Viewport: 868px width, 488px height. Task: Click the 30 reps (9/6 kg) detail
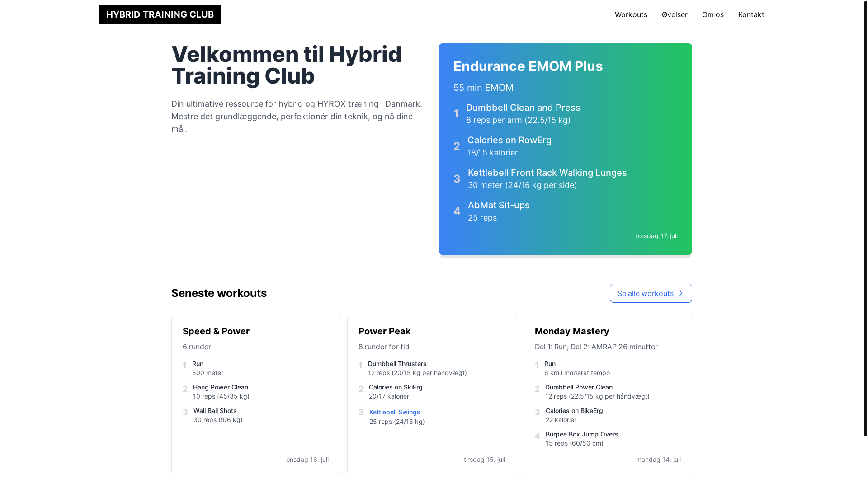(218, 420)
